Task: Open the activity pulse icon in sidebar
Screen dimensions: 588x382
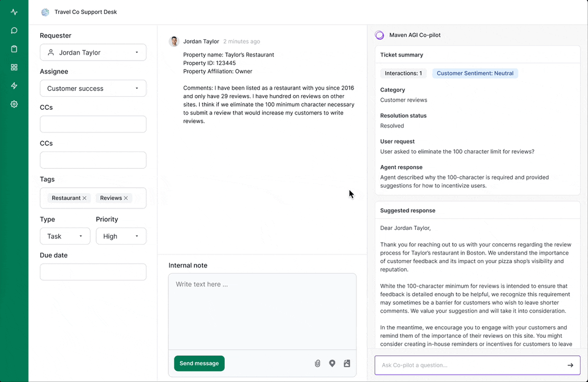Action: 14,12
